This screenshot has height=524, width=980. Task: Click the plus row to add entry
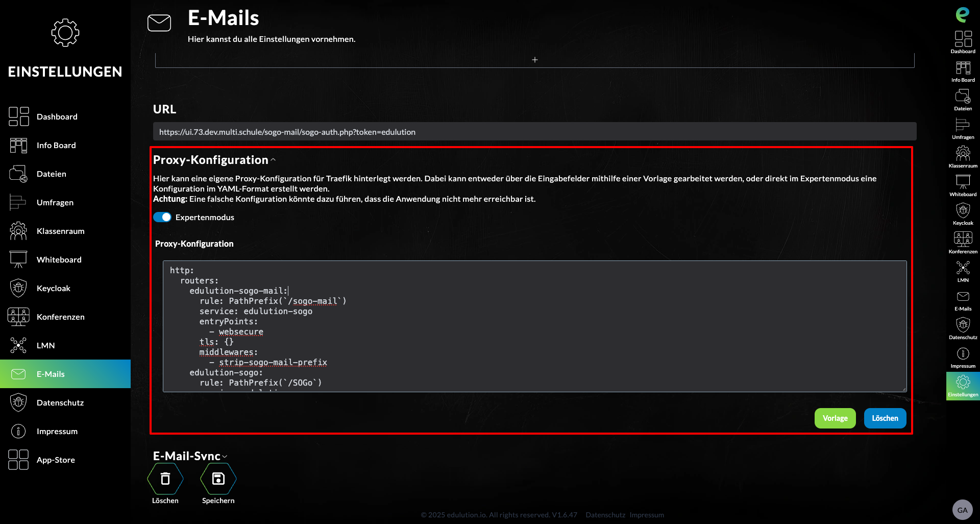534,60
